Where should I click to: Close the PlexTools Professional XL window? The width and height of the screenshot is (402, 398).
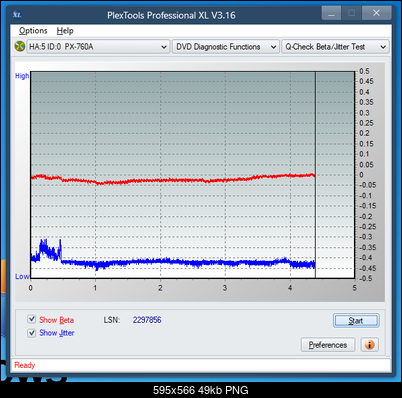click(376, 13)
